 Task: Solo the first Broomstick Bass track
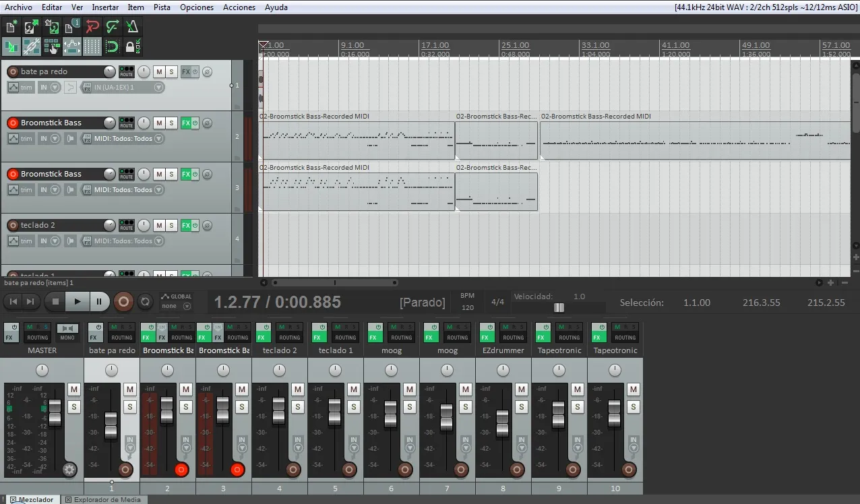(172, 123)
